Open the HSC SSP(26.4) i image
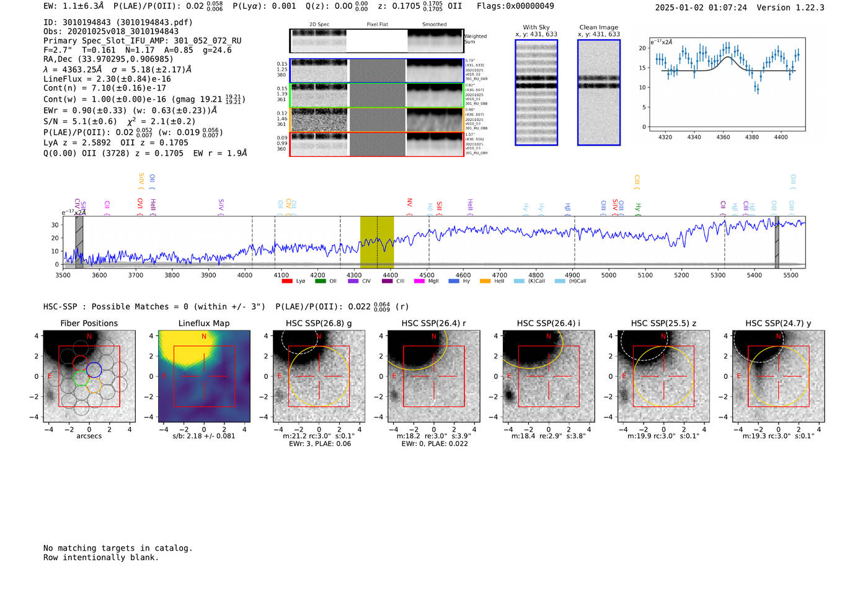 (x=549, y=376)
